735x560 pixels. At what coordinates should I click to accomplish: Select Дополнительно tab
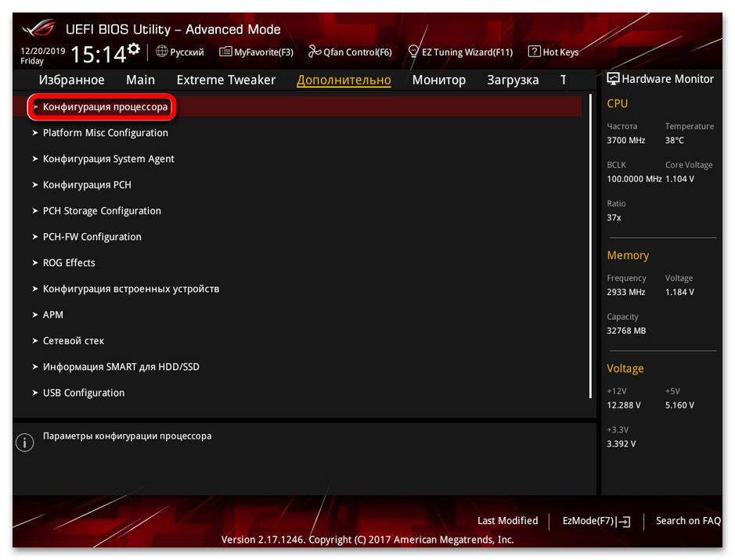(x=344, y=80)
